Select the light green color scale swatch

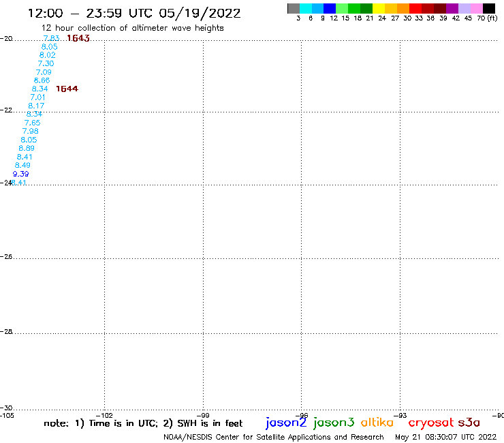pyautogui.click(x=342, y=9)
